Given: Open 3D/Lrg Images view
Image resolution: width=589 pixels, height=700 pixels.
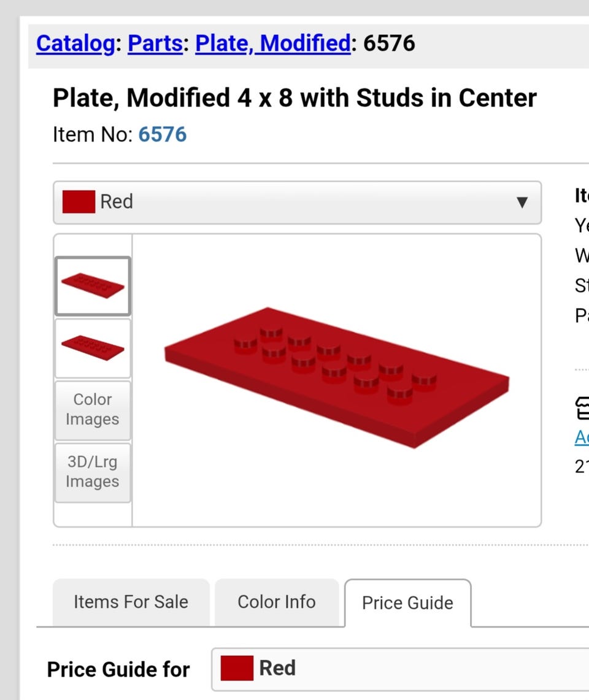Looking at the screenshot, I should pyautogui.click(x=93, y=472).
